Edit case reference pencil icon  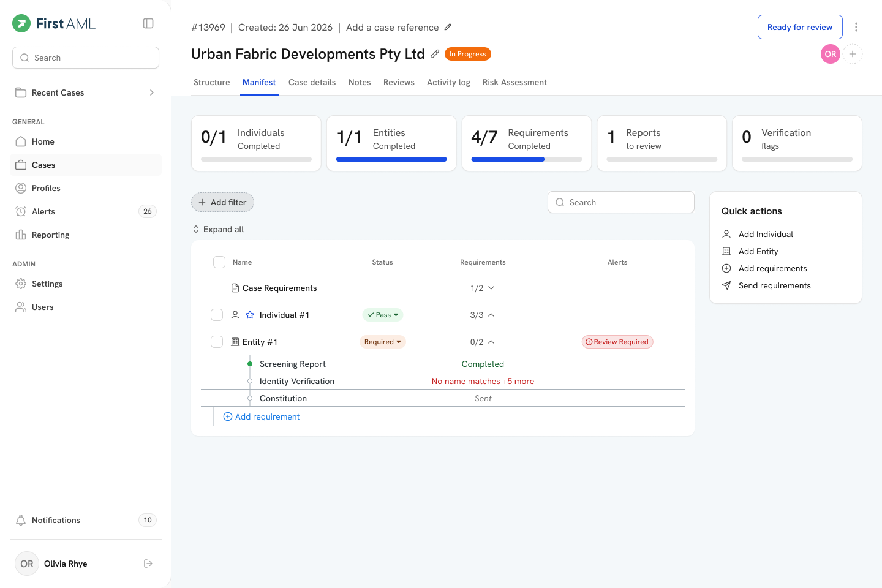[x=448, y=27]
